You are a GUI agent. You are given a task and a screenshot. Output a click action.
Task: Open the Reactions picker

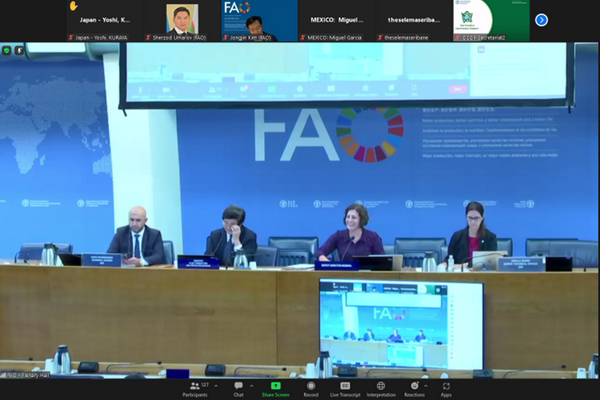(x=414, y=389)
